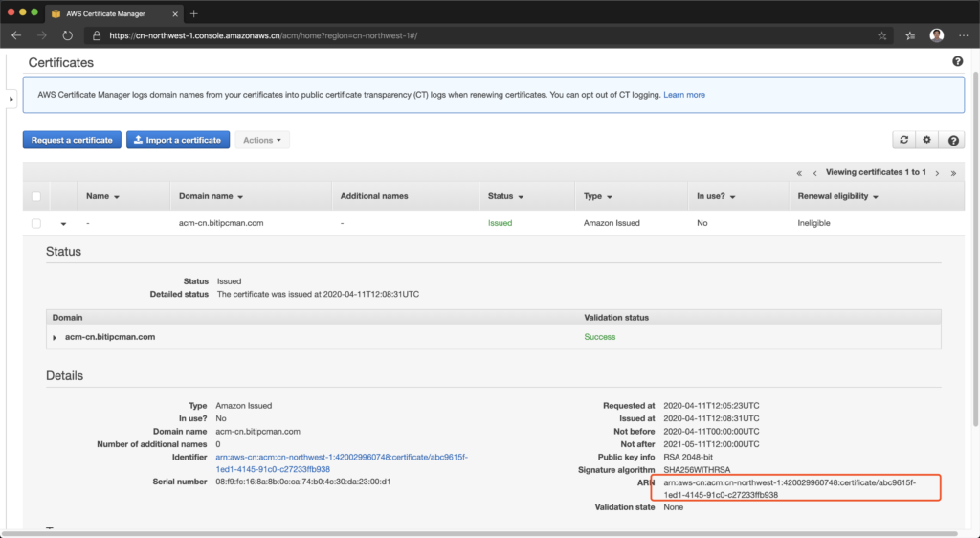Go to the next page of certificates
This screenshot has width=980, height=538.
[938, 173]
